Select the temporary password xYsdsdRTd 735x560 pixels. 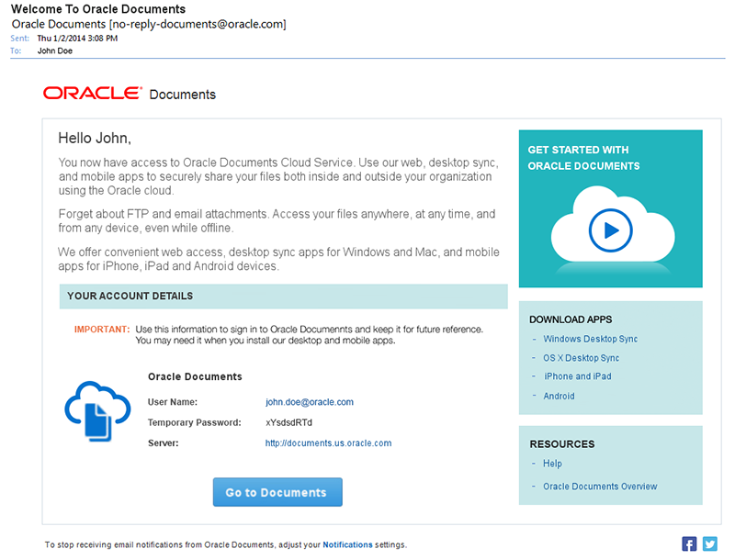tap(288, 422)
